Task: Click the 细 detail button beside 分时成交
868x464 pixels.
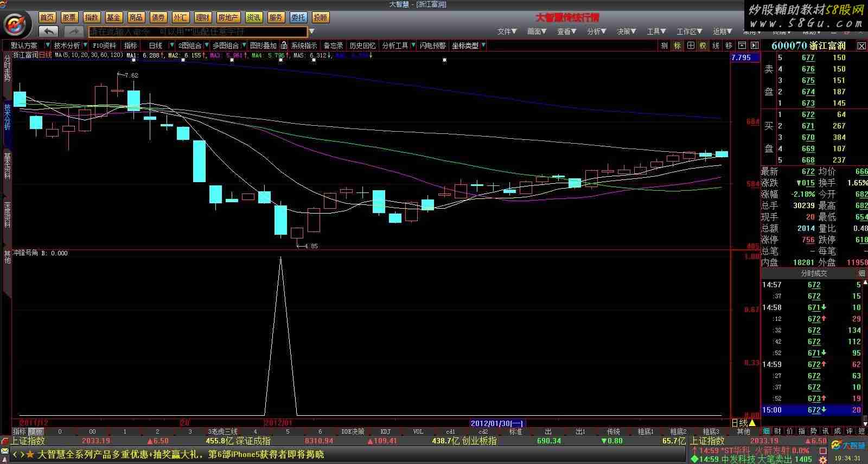Action: click(861, 273)
